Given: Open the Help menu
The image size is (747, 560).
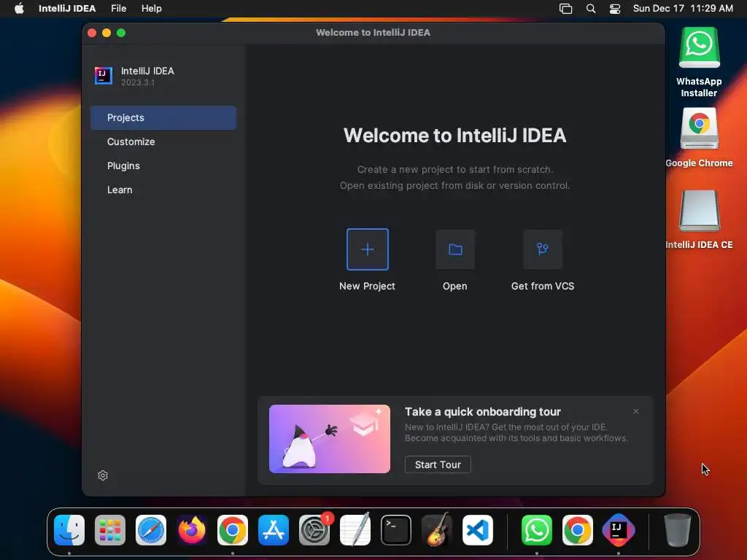Looking at the screenshot, I should pos(152,8).
